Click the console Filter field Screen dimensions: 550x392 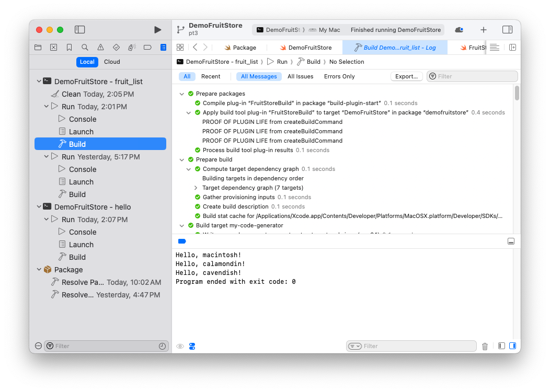click(x=411, y=346)
